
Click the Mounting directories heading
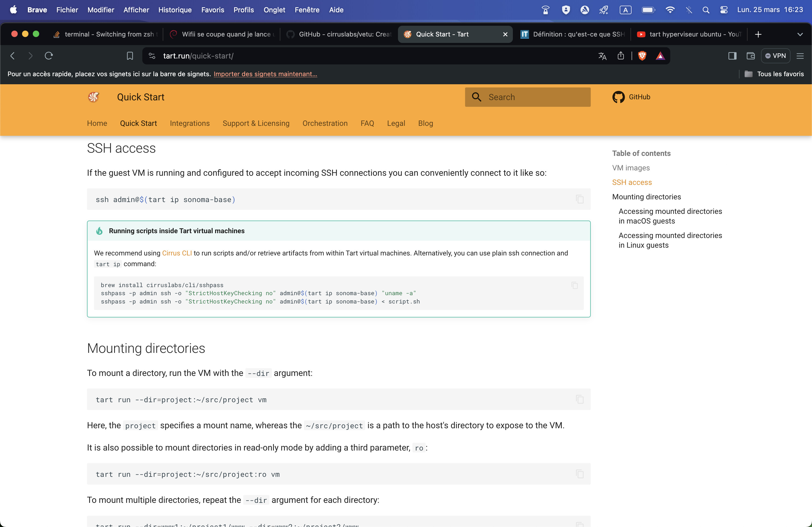(146, 348)
